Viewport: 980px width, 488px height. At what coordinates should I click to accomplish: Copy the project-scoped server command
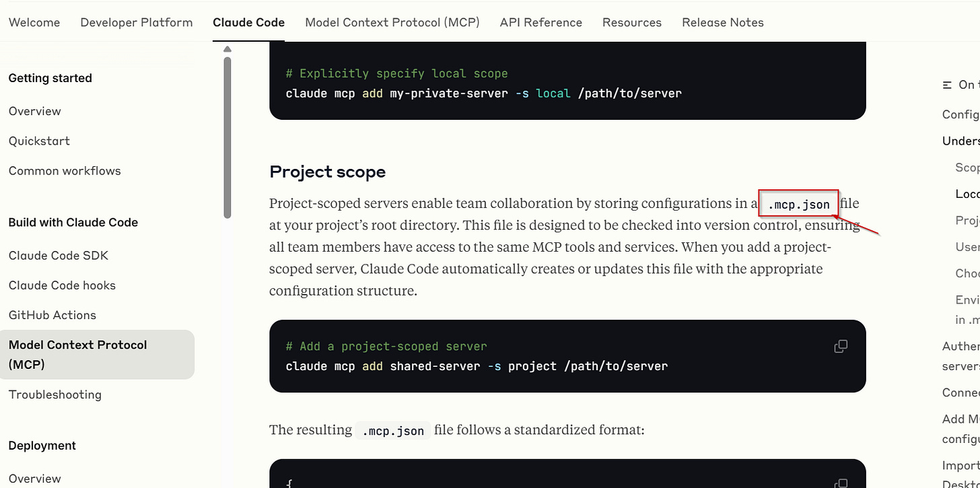(x=841, y=347)
